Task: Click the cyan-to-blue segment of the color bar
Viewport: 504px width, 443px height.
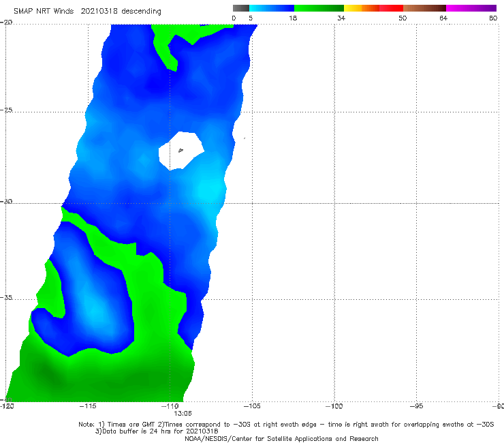Action: [272, 8]
